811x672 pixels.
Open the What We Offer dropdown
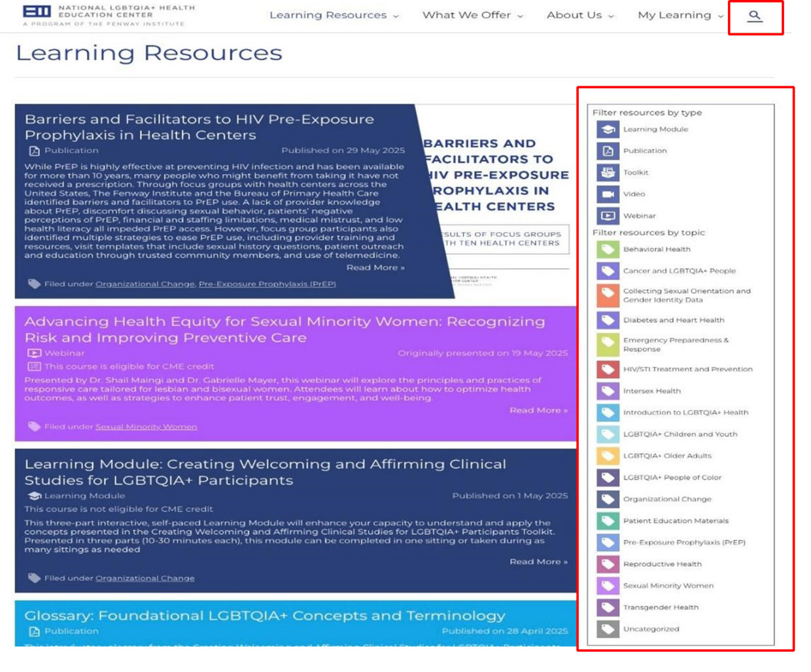pyautogui.click(x=472, y=15)
